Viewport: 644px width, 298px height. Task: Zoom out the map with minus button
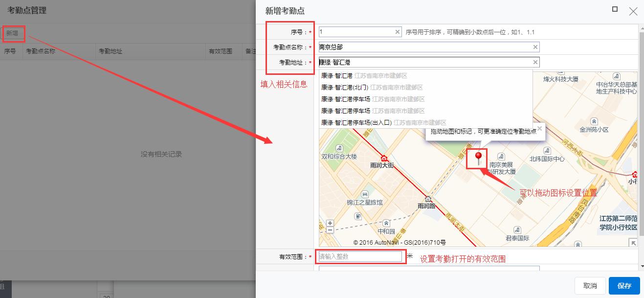click(330, 230)
